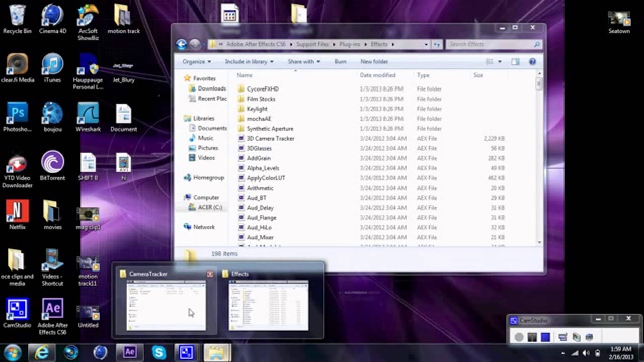Viewport: 644px width, 362px height.
Task: Open the Photoshop desktop shortcut
Action: (x=17, y=117)
